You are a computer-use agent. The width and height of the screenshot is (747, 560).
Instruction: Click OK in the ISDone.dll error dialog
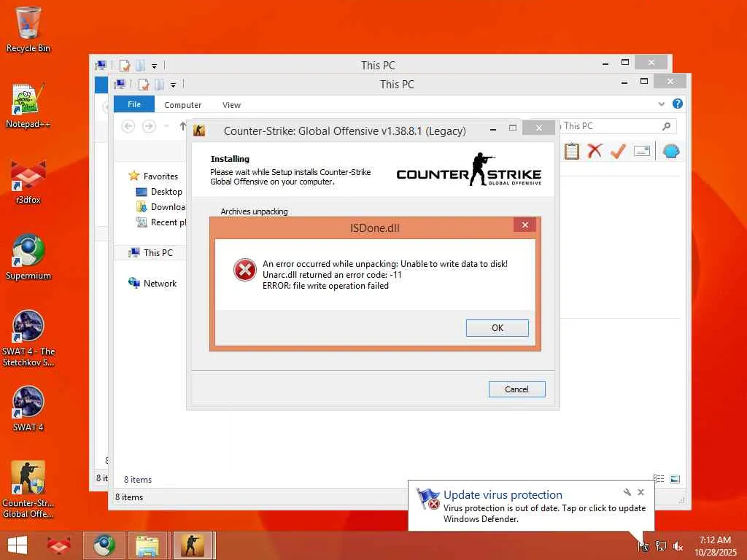tap(497, 327)
